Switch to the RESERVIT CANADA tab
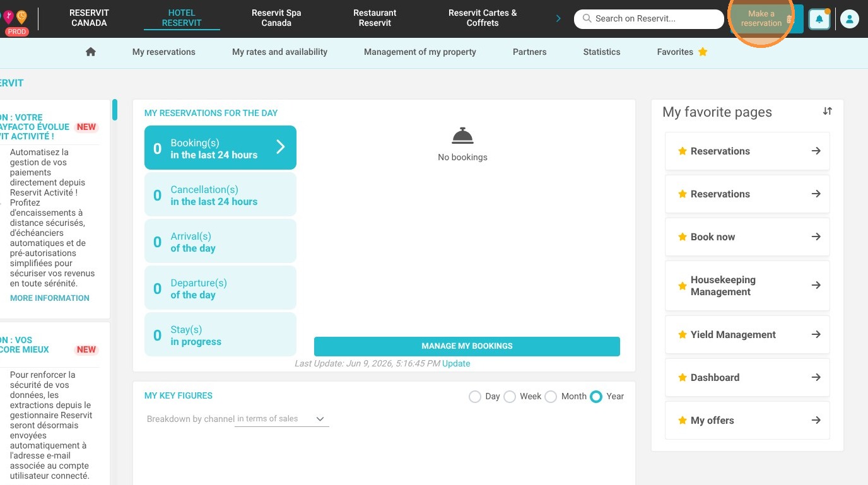 pos(89,18)
